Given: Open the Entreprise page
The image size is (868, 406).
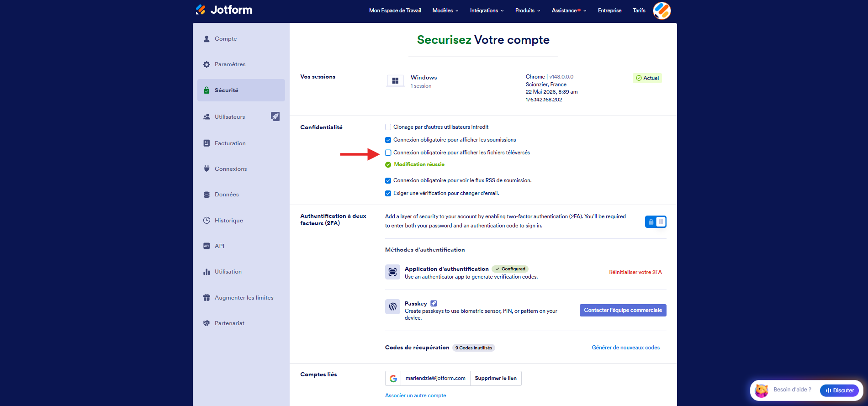Looking at the screenshot, I should click(609, 11).
